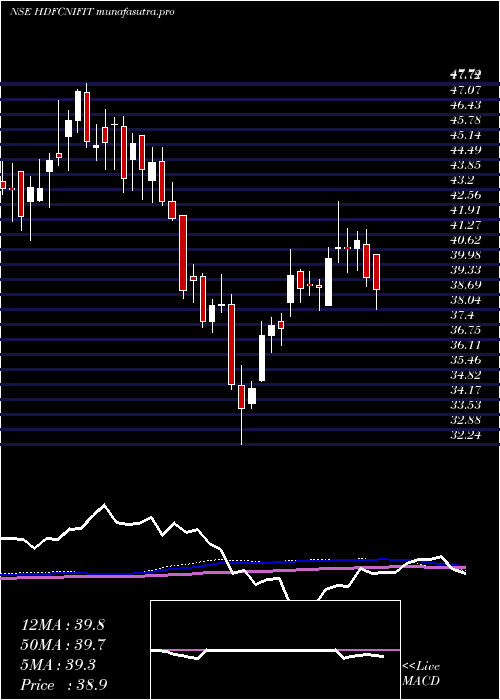Click the 47.07 price axis label

click(x=466, y=90)
